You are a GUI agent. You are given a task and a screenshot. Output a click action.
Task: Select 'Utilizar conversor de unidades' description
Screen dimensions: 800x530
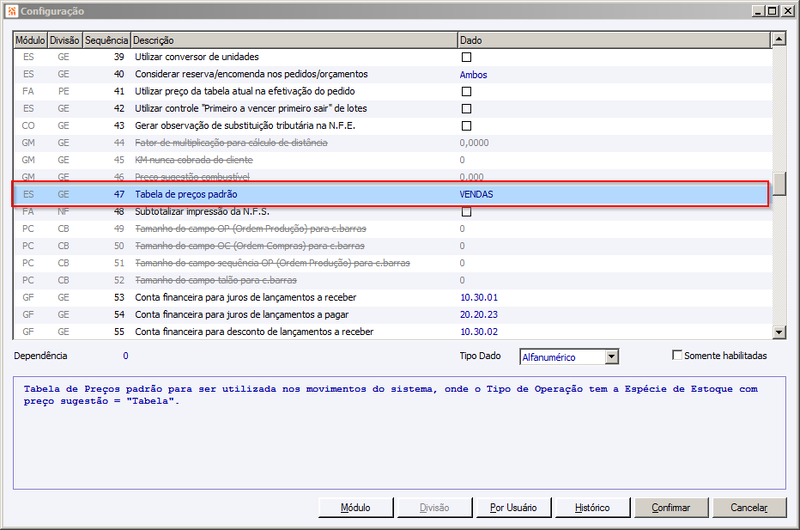(x=197, y=57)
